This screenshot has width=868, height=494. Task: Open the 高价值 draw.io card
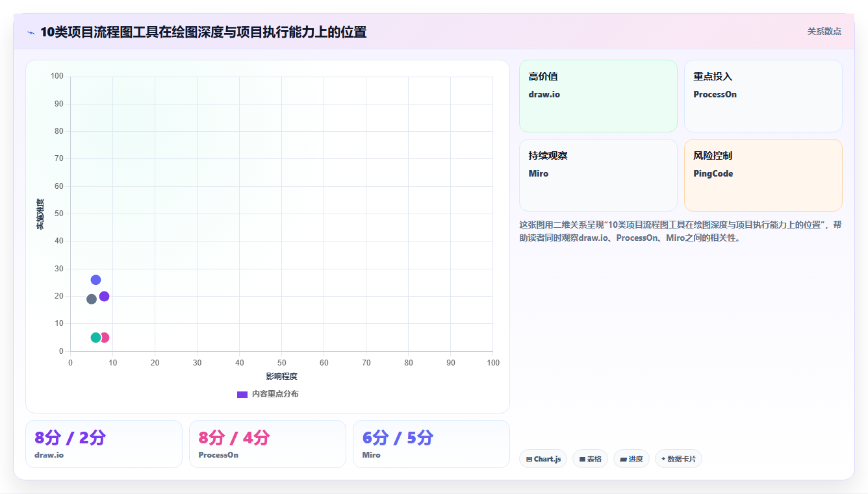tap(598, 96)
